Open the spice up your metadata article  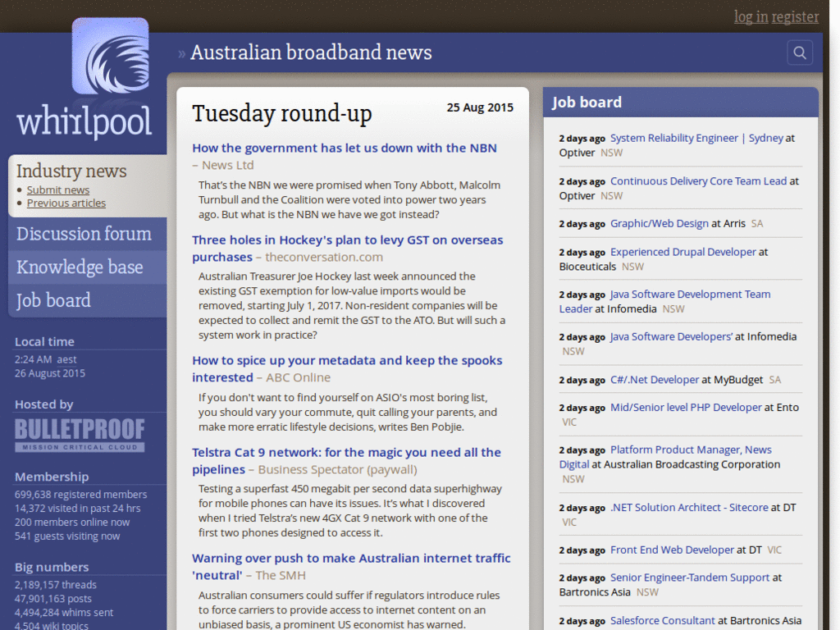point(347,368)
